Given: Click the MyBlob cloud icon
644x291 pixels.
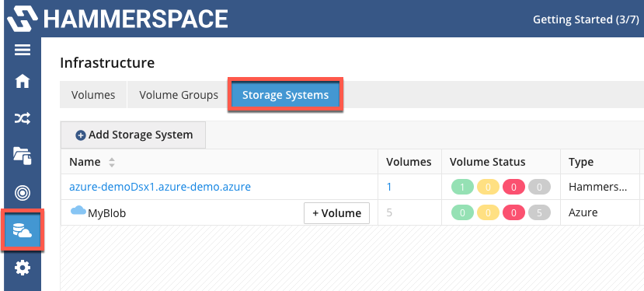Looking at the screenshot, I should (x=78, y=211).
